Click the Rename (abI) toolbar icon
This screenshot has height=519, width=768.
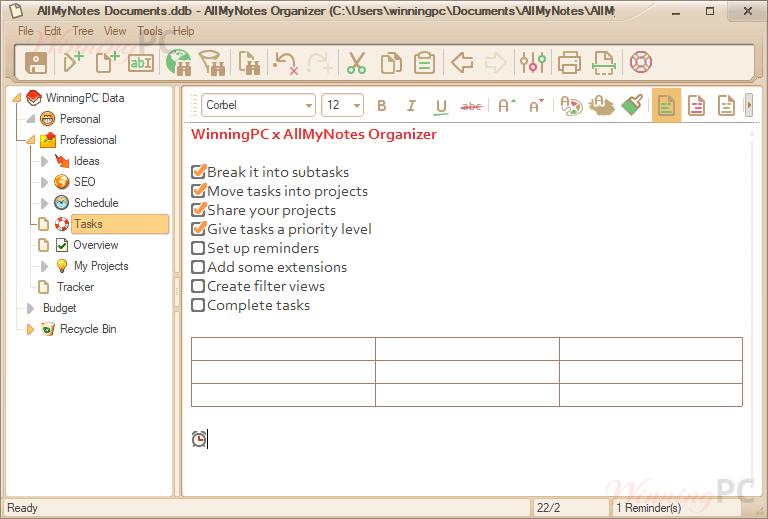pyautogui.click(x=141, y=63)
